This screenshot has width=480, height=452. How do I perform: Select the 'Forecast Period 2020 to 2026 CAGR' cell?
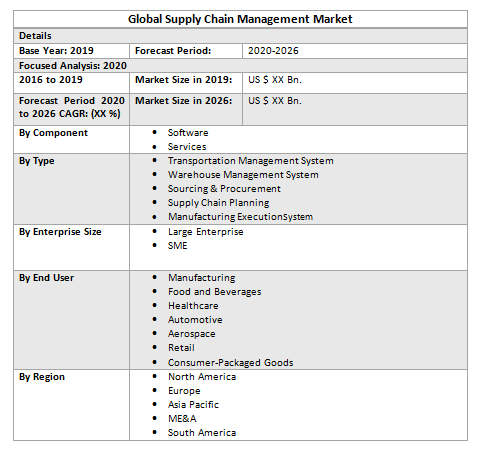coord(71,109)
